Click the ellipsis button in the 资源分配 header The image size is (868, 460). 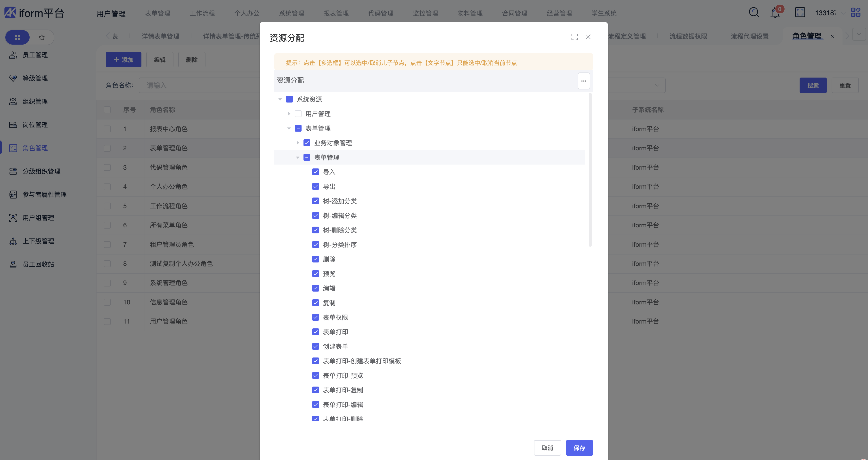click(x=584, y=81)
